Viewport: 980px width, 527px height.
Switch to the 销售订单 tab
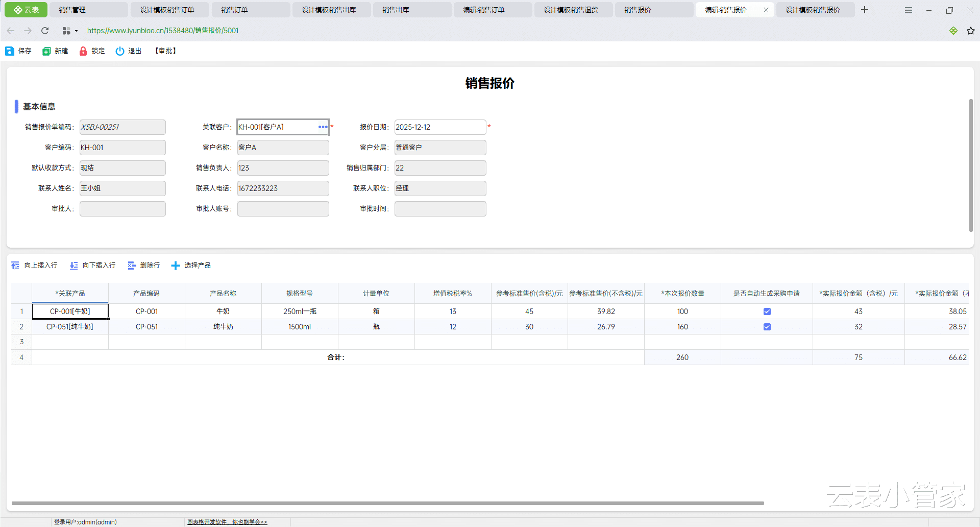tap(251, 10)
